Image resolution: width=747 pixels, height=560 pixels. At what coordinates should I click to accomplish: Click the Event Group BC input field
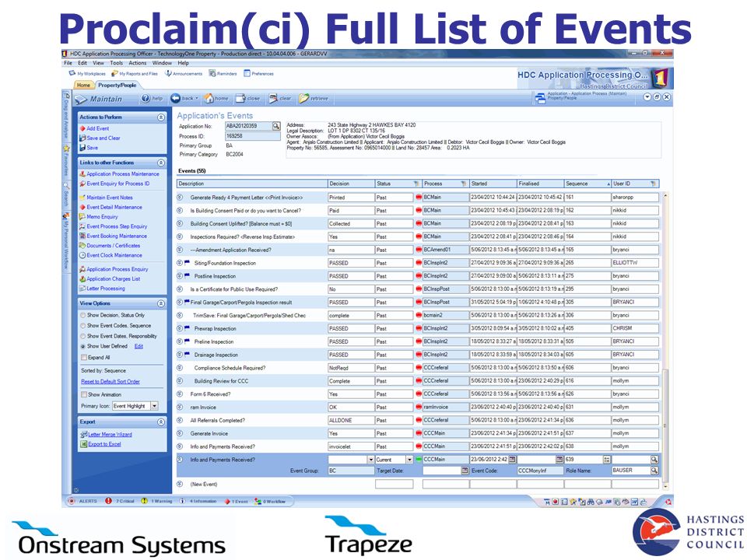tap(351, 471)
